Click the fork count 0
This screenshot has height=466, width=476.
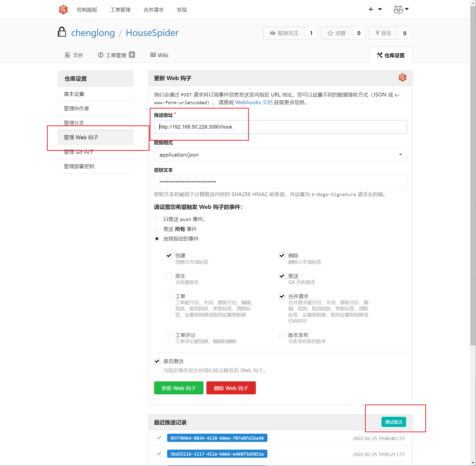click(405, 33)
